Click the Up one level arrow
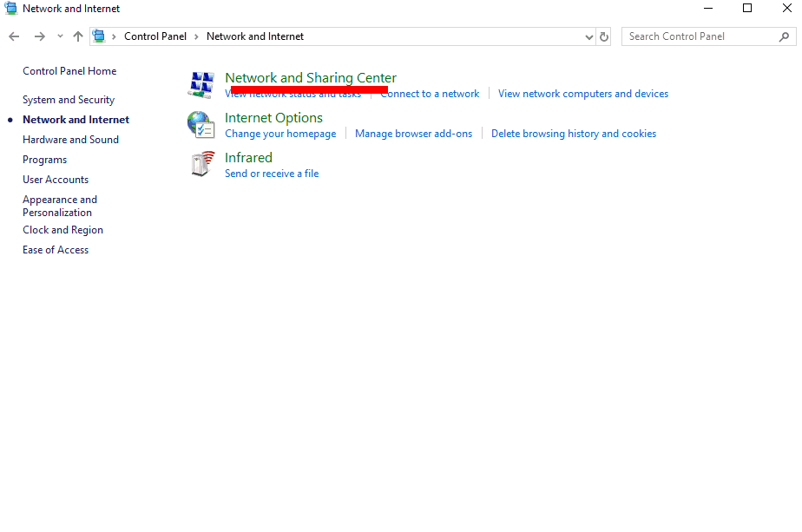This screenshot has height=532, width=802. coord(78,36)
